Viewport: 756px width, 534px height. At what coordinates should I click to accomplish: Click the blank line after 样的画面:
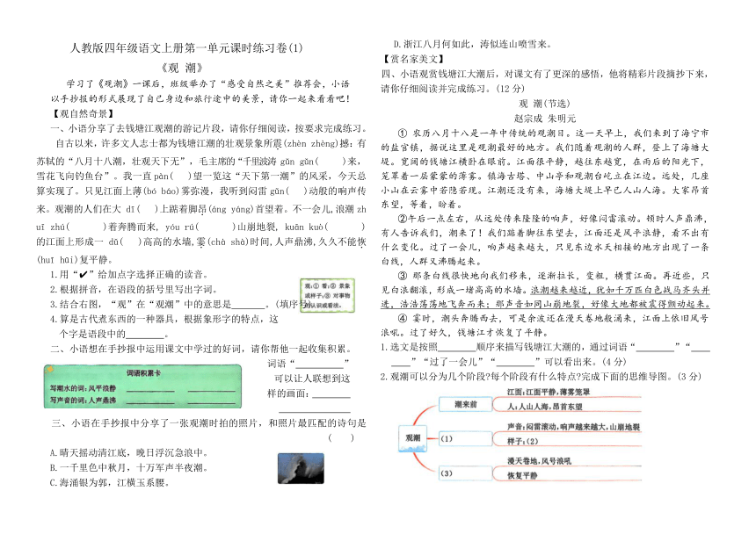(331, 394)
